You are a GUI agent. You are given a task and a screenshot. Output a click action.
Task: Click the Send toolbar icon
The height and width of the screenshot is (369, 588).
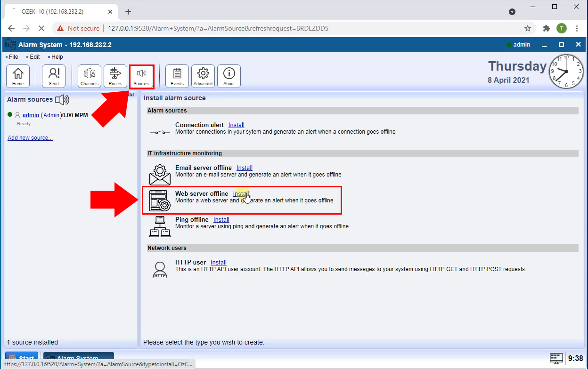click(x=54, y=76)
